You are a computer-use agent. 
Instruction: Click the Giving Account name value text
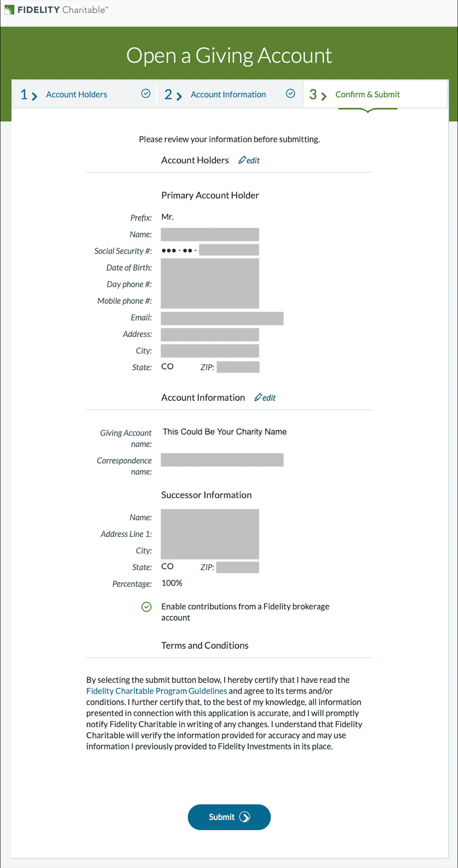point(225,432)
